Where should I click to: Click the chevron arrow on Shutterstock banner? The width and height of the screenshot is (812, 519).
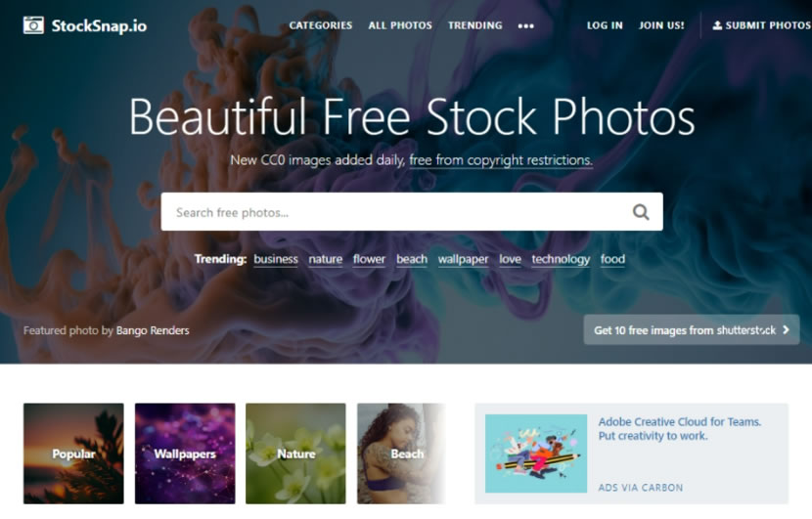[787, 329]
